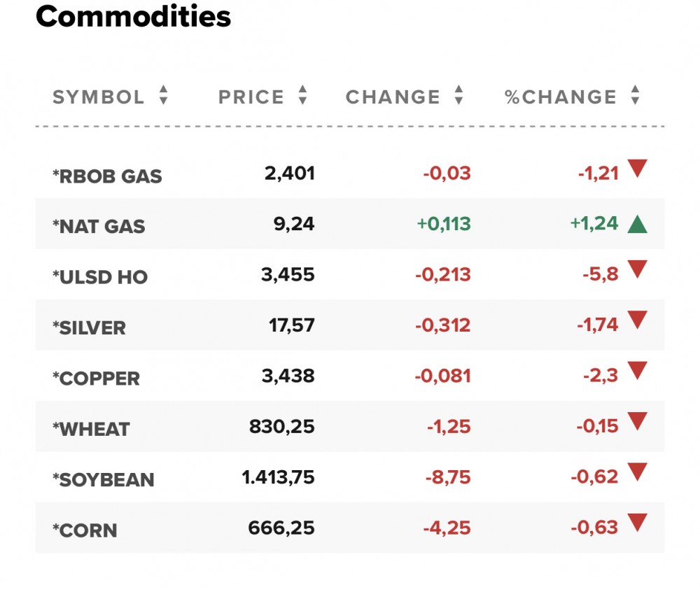Viewport: 700px width, 594px height.
Task: Open the *WHEAT commodity quote
Action: (91, 429)
